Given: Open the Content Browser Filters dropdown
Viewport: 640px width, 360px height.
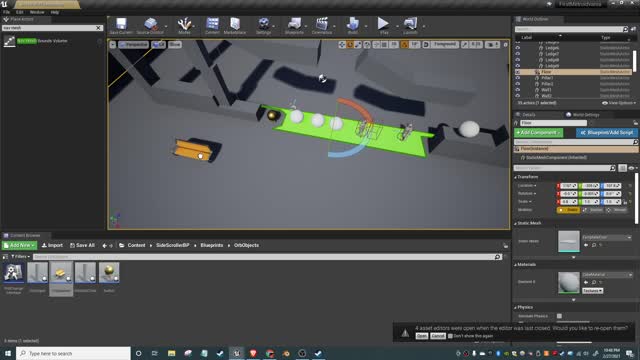Looking at the screenshot, I should pos(20,257).
